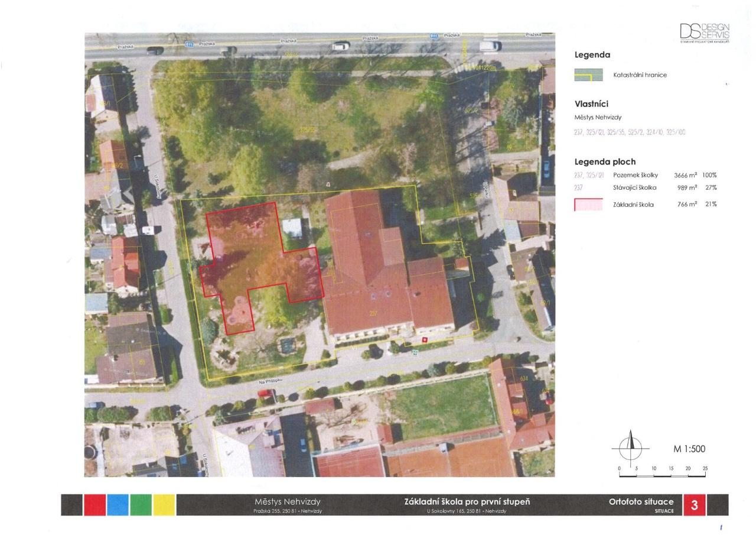Click the red square in the footer
Viewport: 756px width, 535px height.
coord(94,505)
